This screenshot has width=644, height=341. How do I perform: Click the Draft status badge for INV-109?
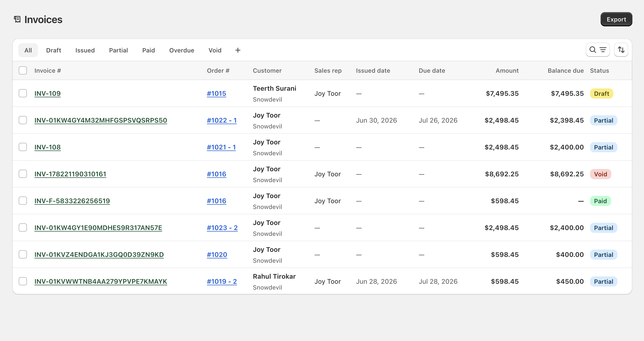tap(601, 93)
